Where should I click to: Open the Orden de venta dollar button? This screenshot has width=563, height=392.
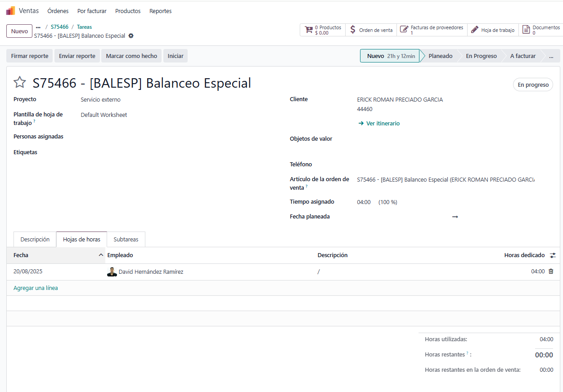371,30
